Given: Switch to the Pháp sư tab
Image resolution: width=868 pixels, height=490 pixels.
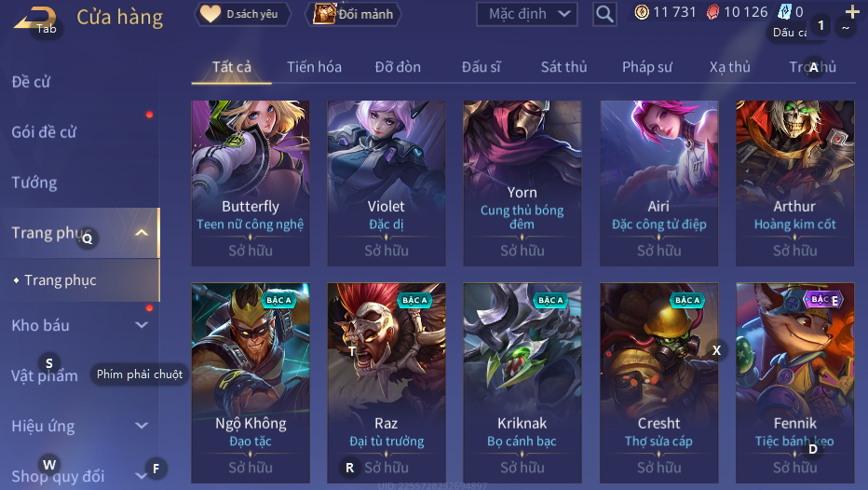Looking at the screenshot, I should [646, 67].
